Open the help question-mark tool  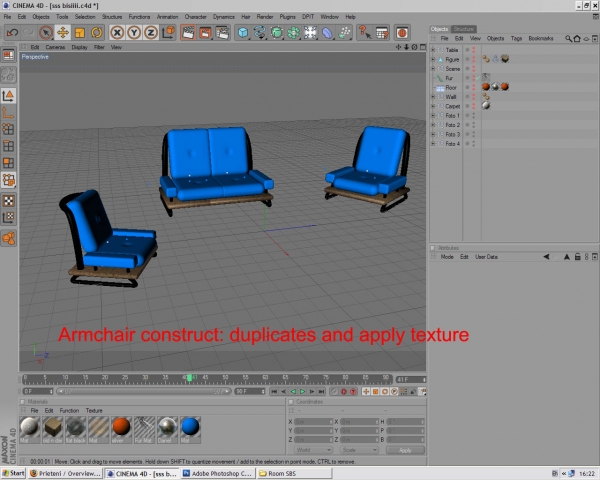364,33
